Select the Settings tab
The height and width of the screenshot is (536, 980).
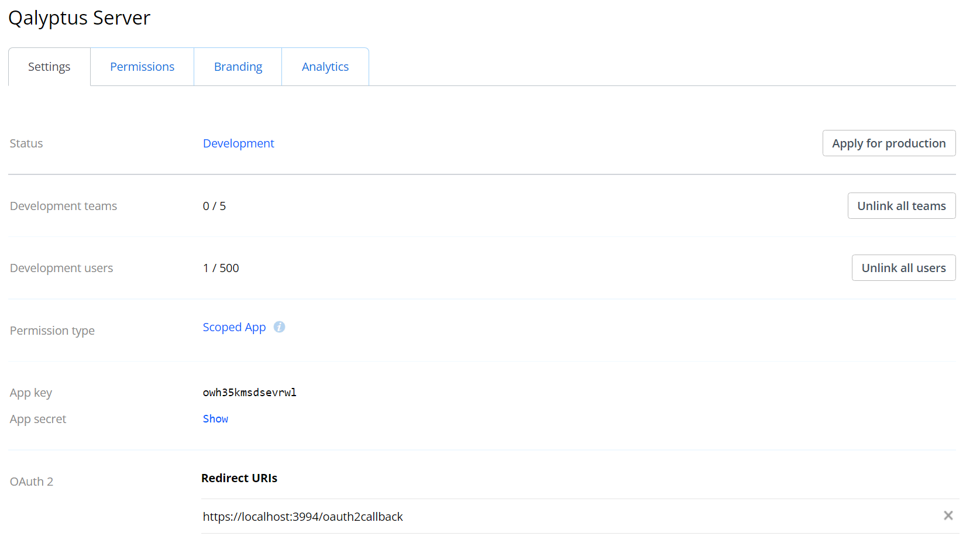tap(49, 66)
